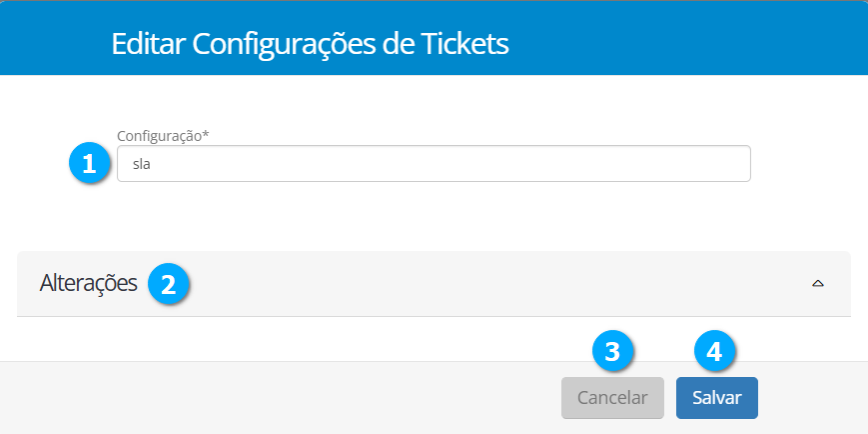Viewport: 868px width, 434px height.
Task: Click the numbered badge 3 marker
Action: click(x=613, y=351)
